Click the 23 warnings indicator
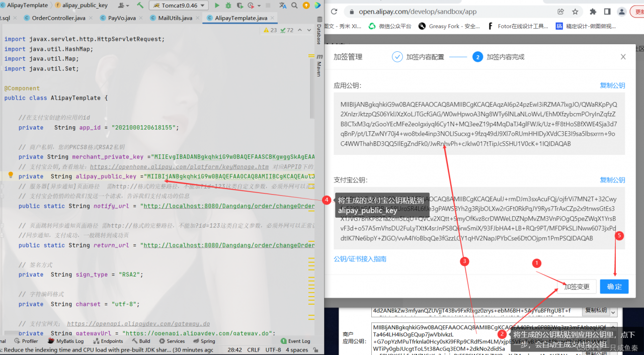The image size is (644, 355). point(271,30)
